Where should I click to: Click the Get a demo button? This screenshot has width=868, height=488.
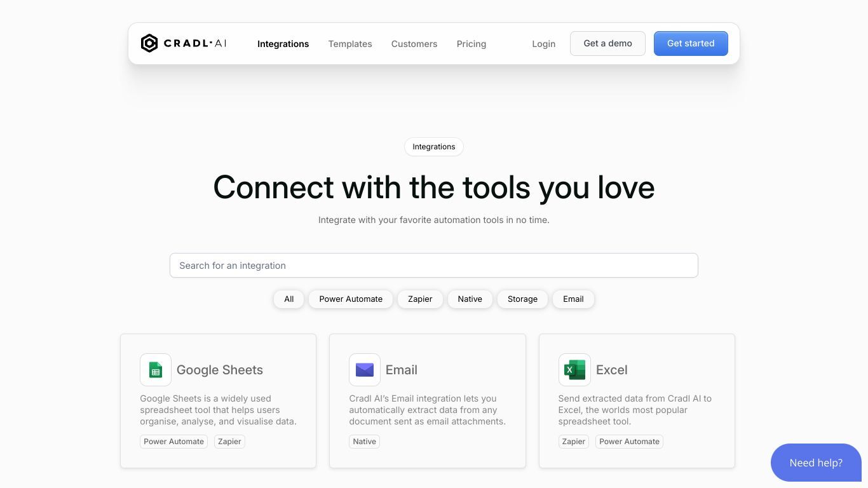[x=607, y=43]
